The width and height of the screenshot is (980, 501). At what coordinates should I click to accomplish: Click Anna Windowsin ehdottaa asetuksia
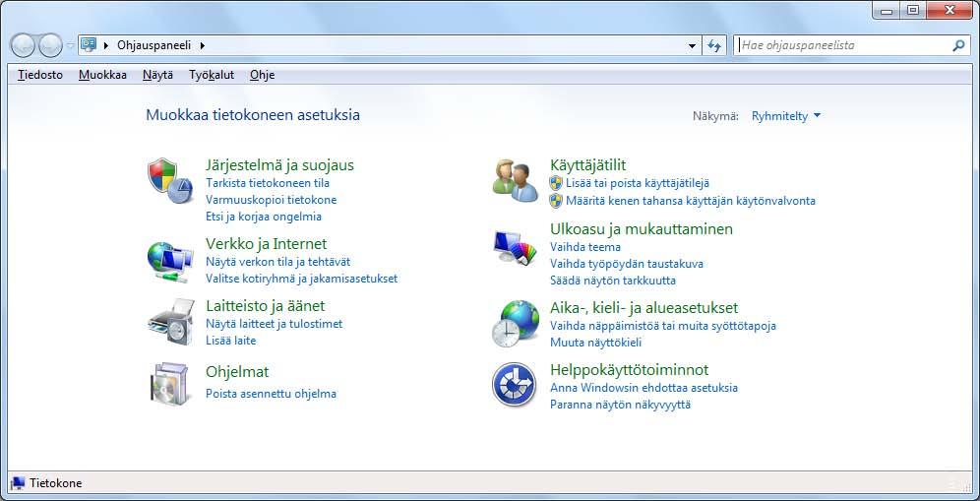[643, 387]
